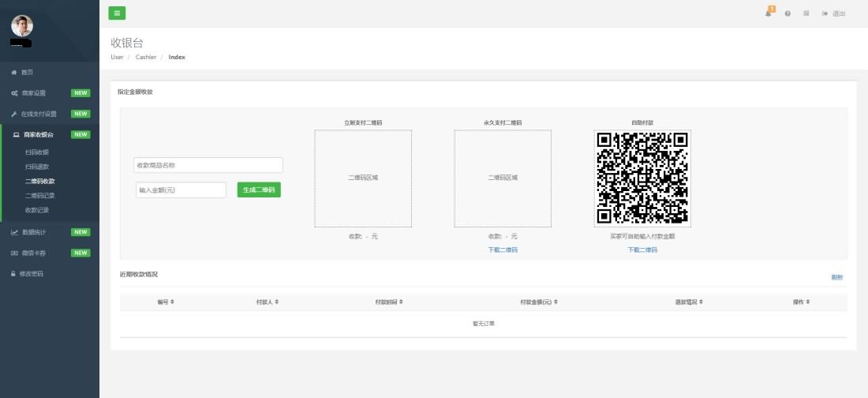The image size is (868, 398).
Task: Sort the table by 编号 column
Action: (x=166, y=302)
